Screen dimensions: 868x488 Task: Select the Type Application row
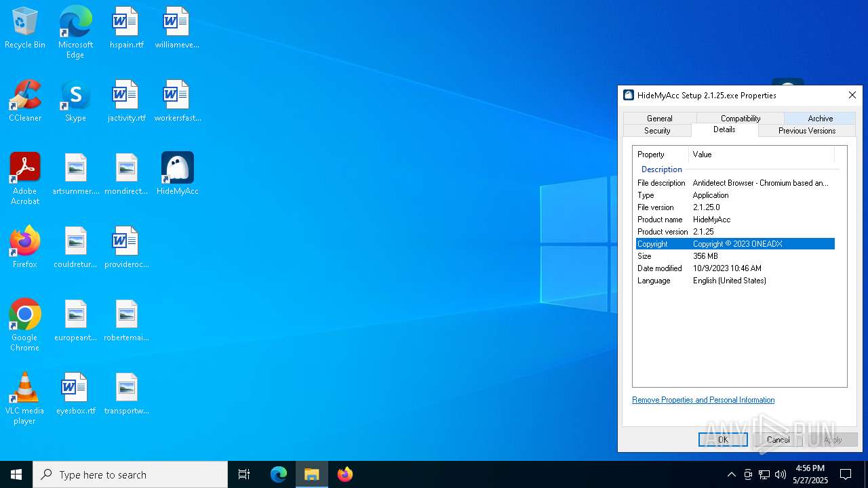point(735,195)
